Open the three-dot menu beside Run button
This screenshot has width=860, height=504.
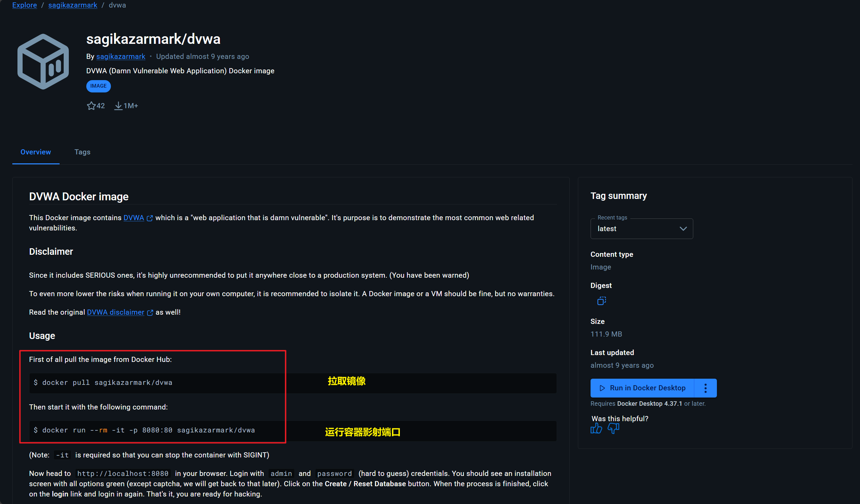coord(705,388)
